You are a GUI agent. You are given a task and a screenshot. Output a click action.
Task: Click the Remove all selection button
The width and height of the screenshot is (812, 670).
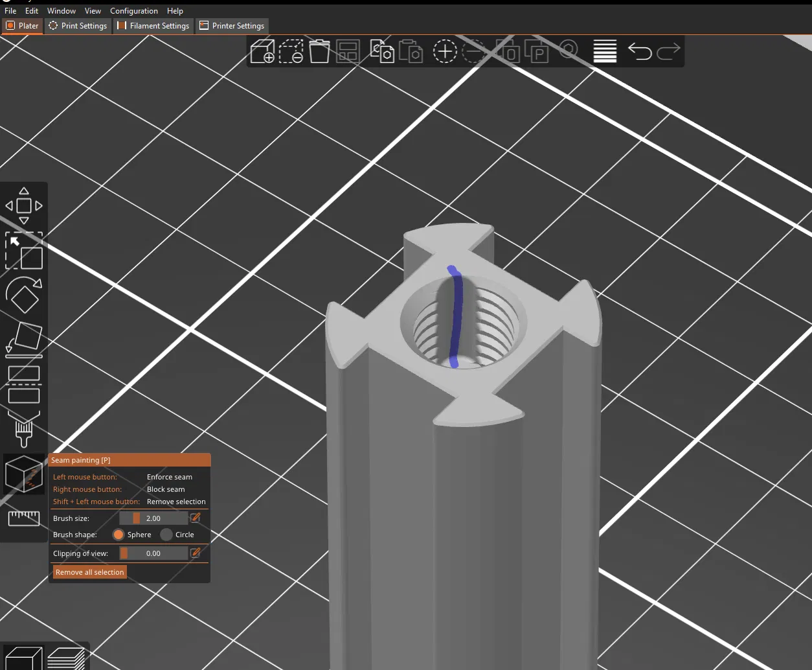89,572
